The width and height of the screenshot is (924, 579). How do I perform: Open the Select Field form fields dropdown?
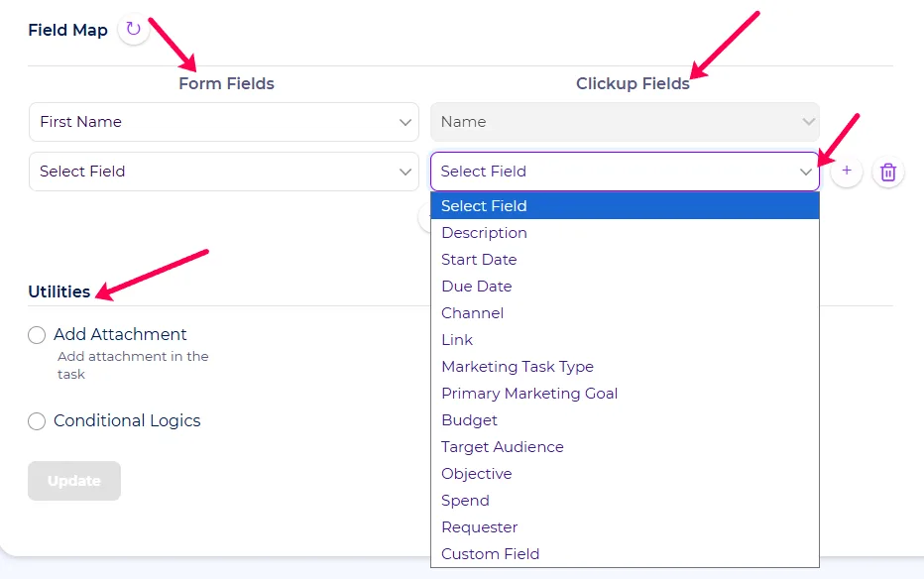224,172
